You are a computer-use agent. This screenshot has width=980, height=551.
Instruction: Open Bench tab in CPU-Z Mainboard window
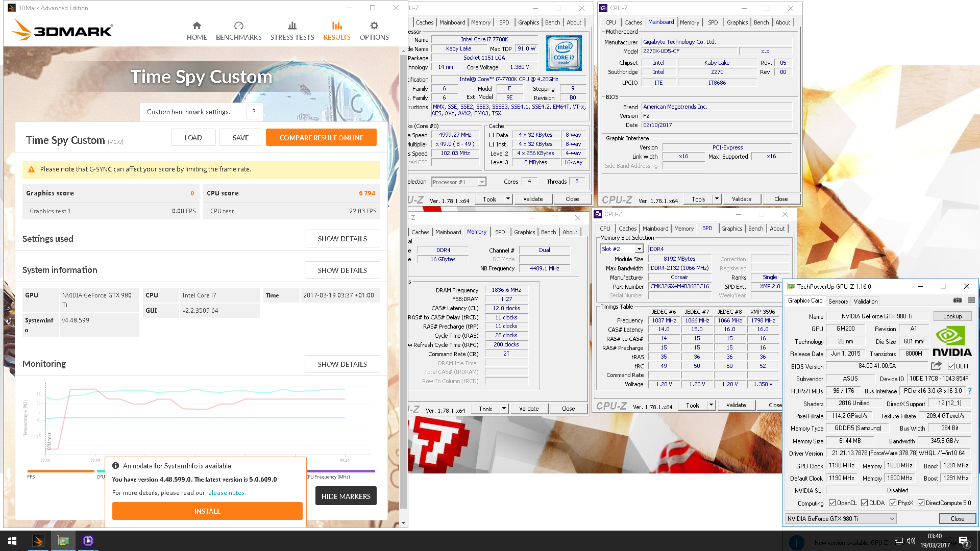pyautogui.click(x=761, y=22)
